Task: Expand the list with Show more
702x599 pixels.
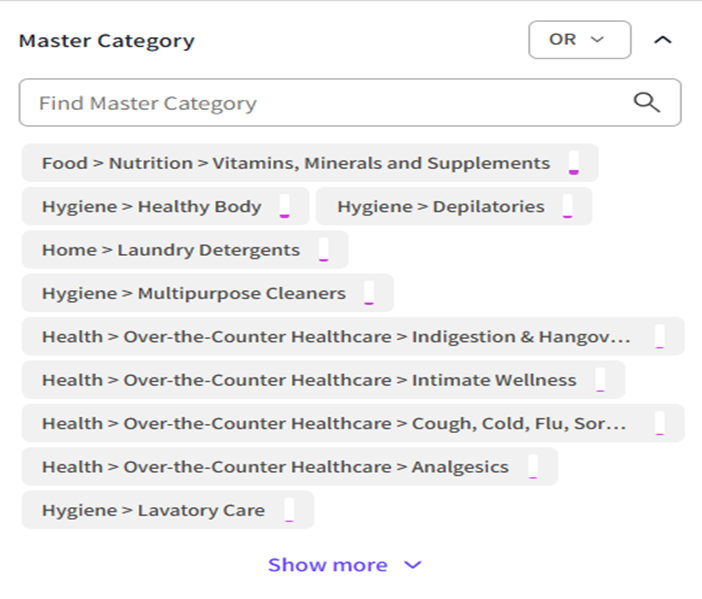Action: click(345, 565)
